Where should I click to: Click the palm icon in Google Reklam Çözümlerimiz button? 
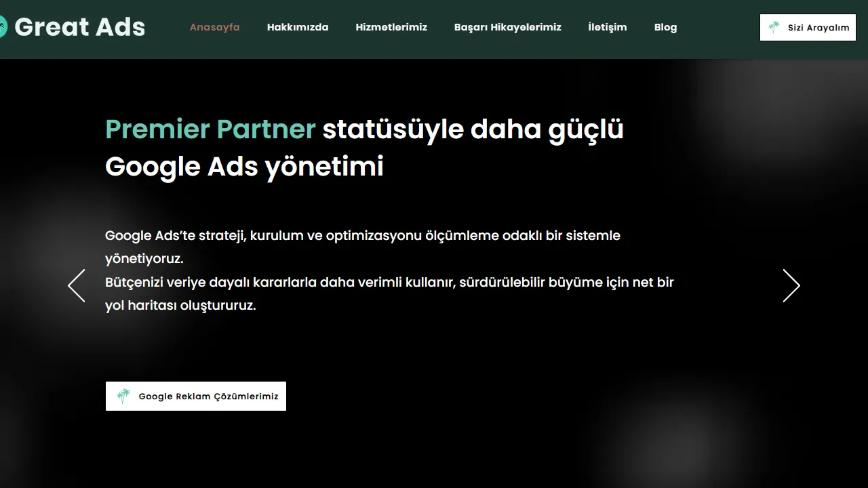[123, 396]
